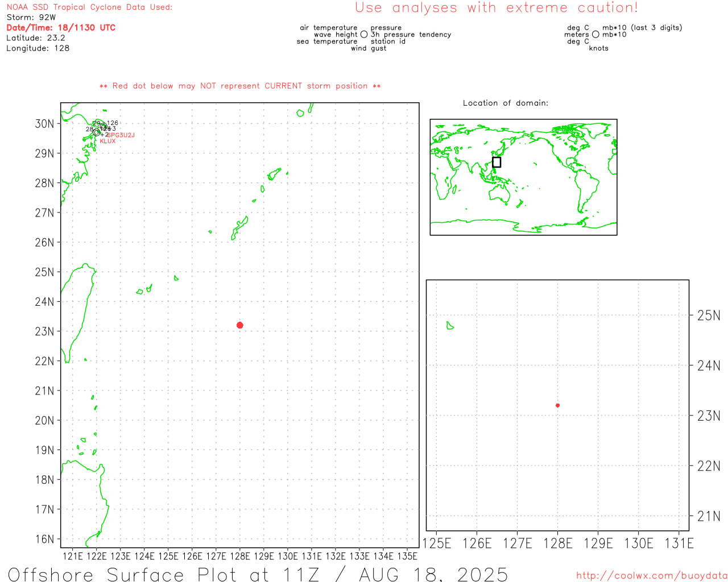Image resolution: width=728 pixels, height=582 pixels.
Task: Click the black domain rectangle on world map
Action: pyautogui.click(x=497, y=162)
